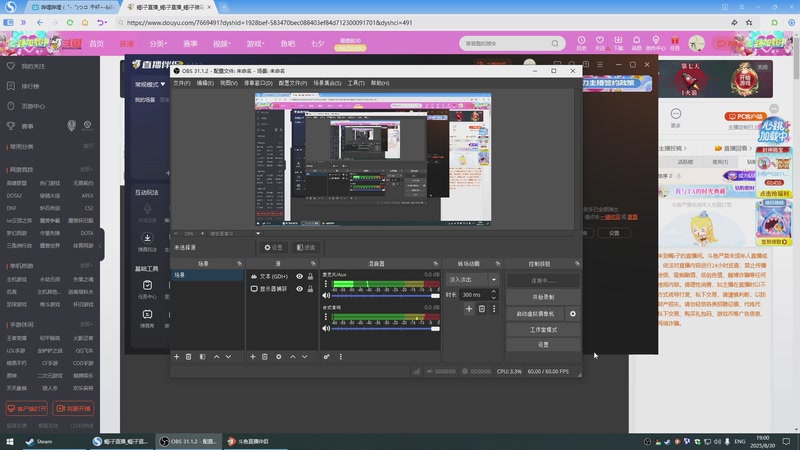Move source down in sources toolbar
This screenshot has height=450, width=800.
point(305,357)
